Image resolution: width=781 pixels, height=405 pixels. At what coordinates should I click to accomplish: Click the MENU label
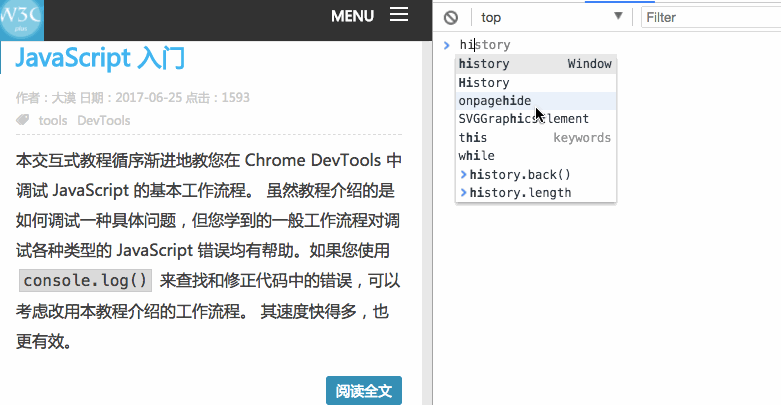352,16
